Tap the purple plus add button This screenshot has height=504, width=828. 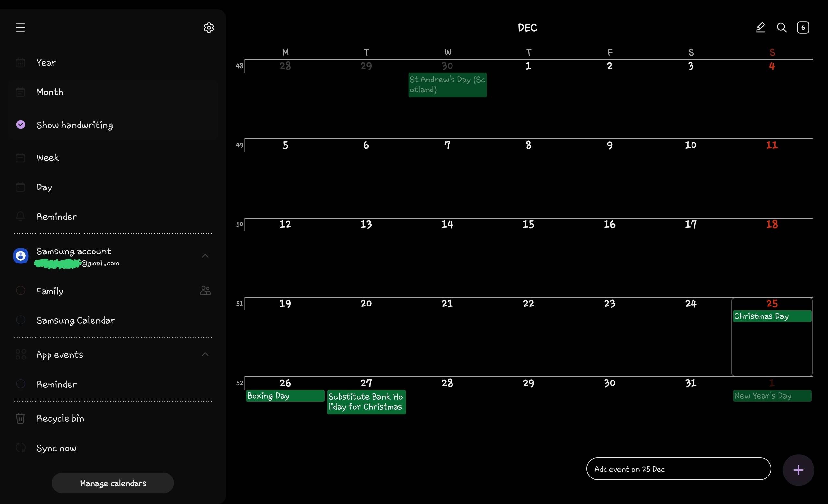[x=798, y=470]
